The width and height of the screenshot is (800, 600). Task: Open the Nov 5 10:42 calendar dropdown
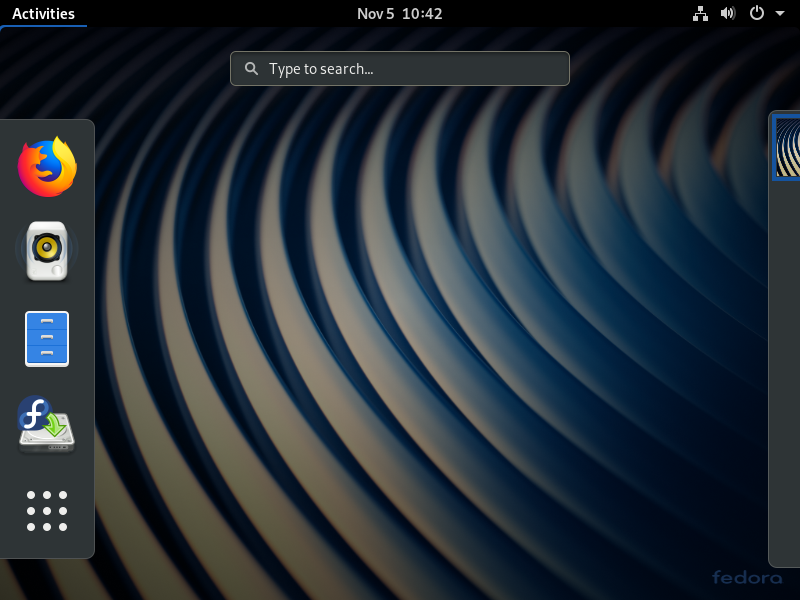click(399, 13)
